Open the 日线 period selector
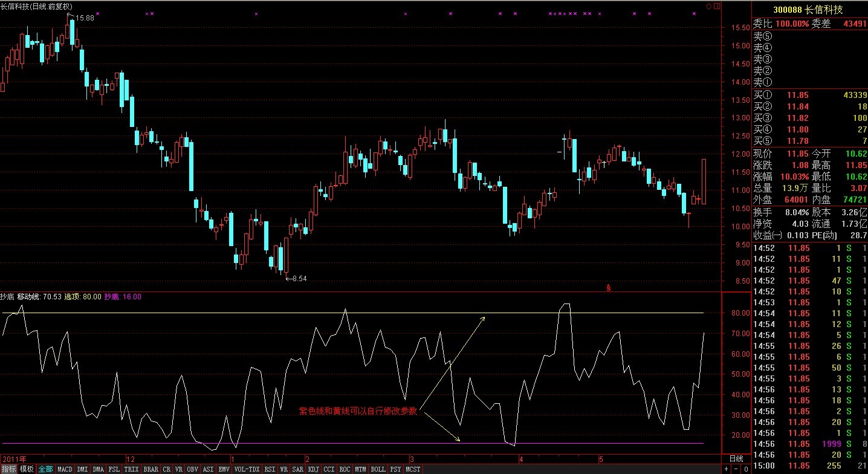Viewport: 868px width, 474px height. [x=736, y=459]
